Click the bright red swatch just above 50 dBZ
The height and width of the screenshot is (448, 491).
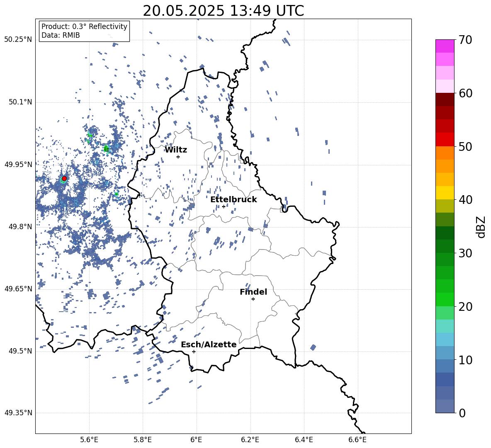pyautogui.click(x=445, y=139)
